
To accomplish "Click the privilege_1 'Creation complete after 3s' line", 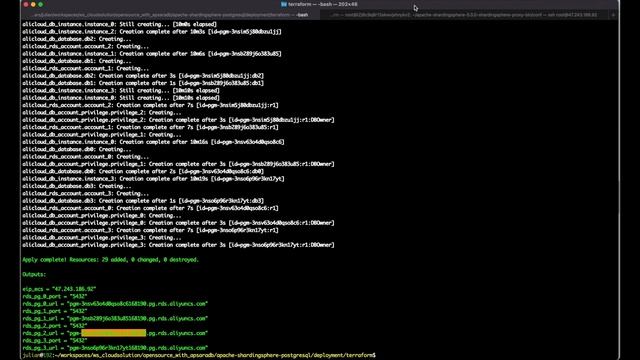I will point(178,164).
